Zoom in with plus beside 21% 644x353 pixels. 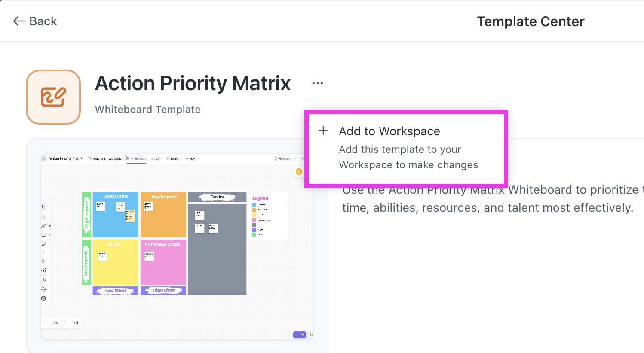[x=65, y=323]
